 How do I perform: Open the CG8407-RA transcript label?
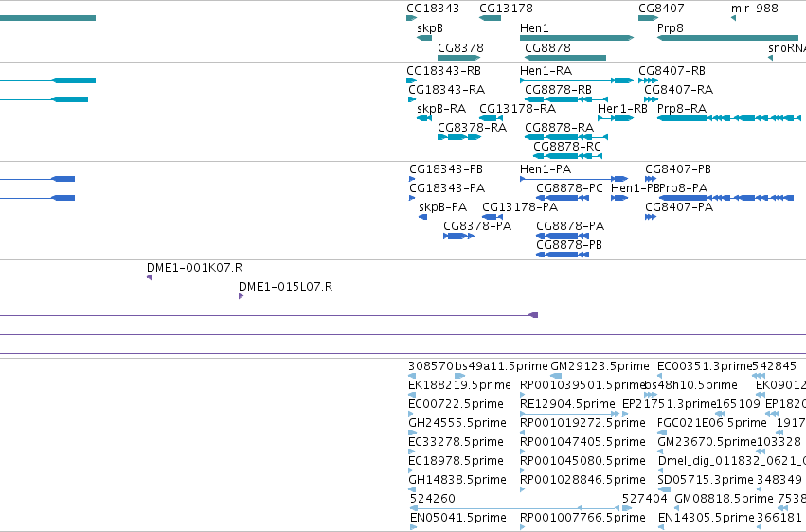[678, 89]
